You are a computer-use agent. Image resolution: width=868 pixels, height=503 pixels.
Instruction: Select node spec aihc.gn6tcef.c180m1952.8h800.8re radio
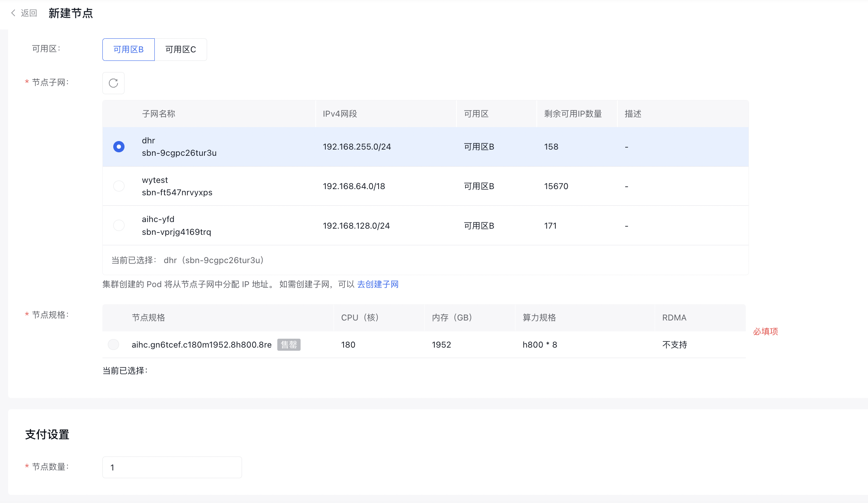coord(113,345)
